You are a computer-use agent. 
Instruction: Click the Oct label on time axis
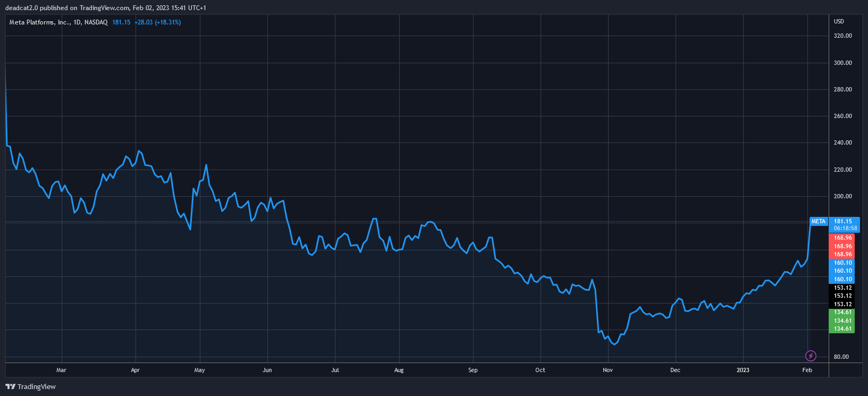coord(540,370)
